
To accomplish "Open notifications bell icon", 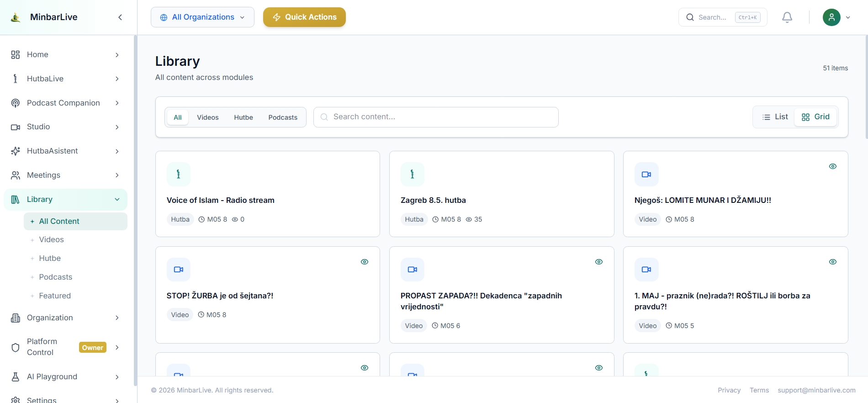I will [787, 17].
